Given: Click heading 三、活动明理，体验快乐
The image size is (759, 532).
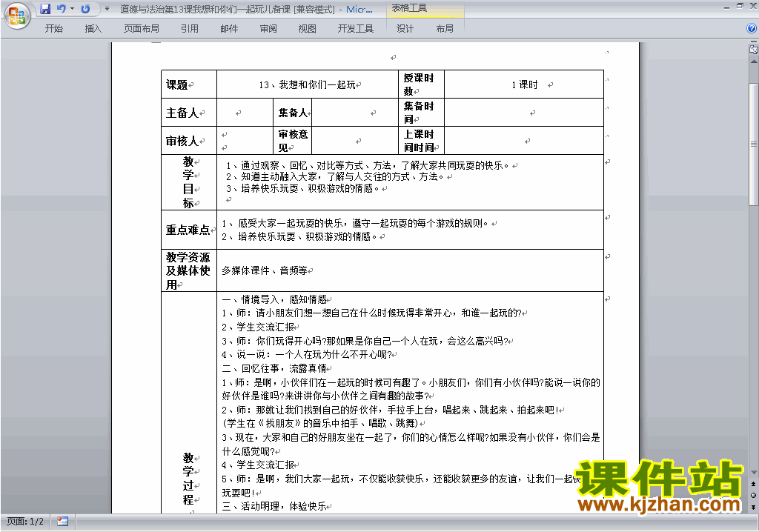Looking at the screenshot, I should (x=274, y=506).
